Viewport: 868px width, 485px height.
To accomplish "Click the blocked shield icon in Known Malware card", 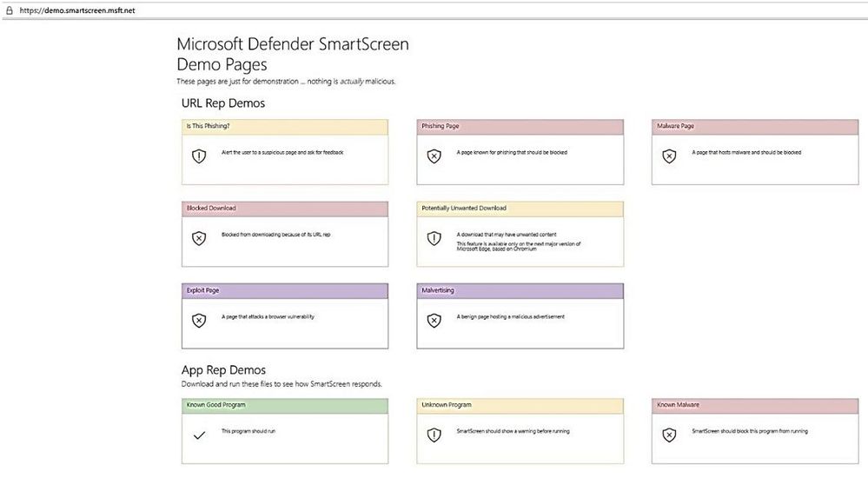I will 669,435.
